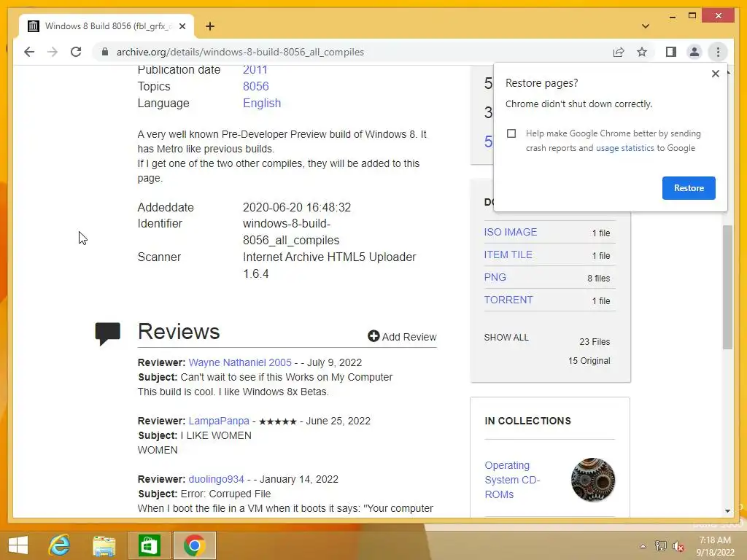This screenshot has width=747, height=560.
Task: Download the TORRENT option
Action: click(x=508, y=300)
